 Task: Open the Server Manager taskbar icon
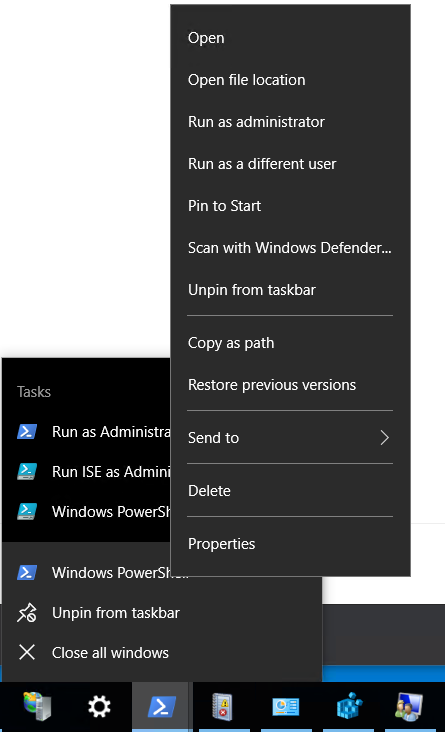(x=37, y=706)
